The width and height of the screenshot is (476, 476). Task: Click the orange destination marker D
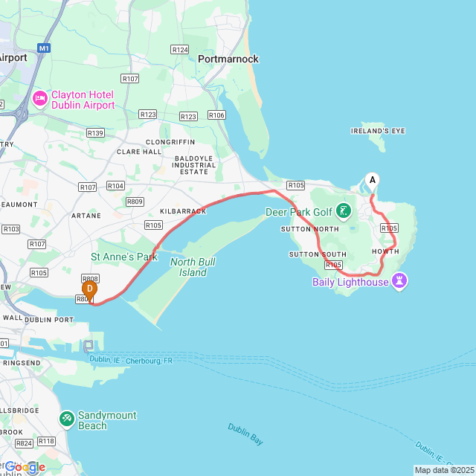pos(89,291)
